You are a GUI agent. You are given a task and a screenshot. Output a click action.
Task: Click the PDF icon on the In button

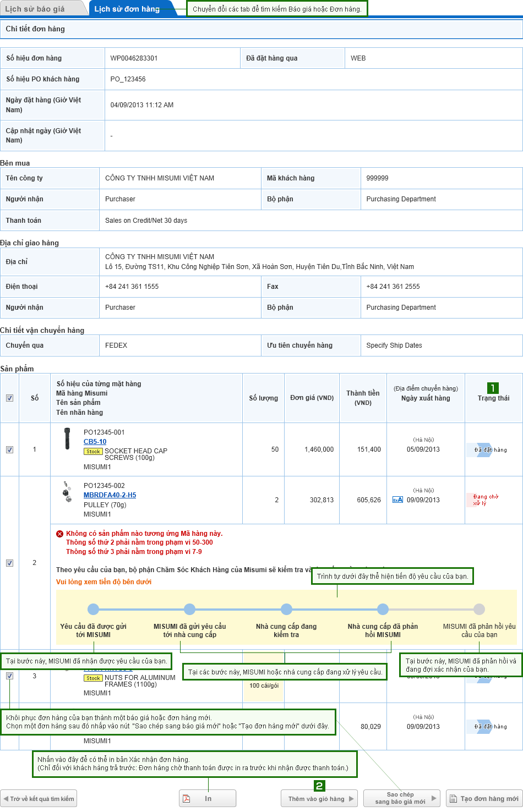[x=187, y=799]
